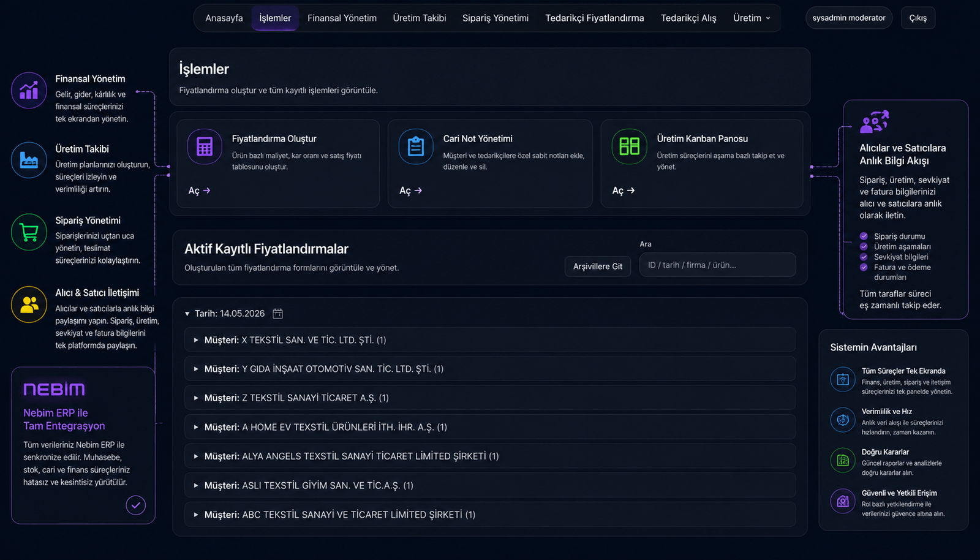This screenshot has height=560, width=980.
Task: Click the Üretim aşamaları check mark
Action: click(864, 246)
